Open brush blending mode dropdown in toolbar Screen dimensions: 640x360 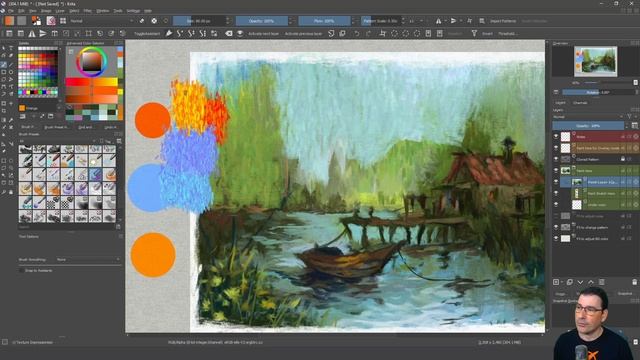tap(102, 20)
